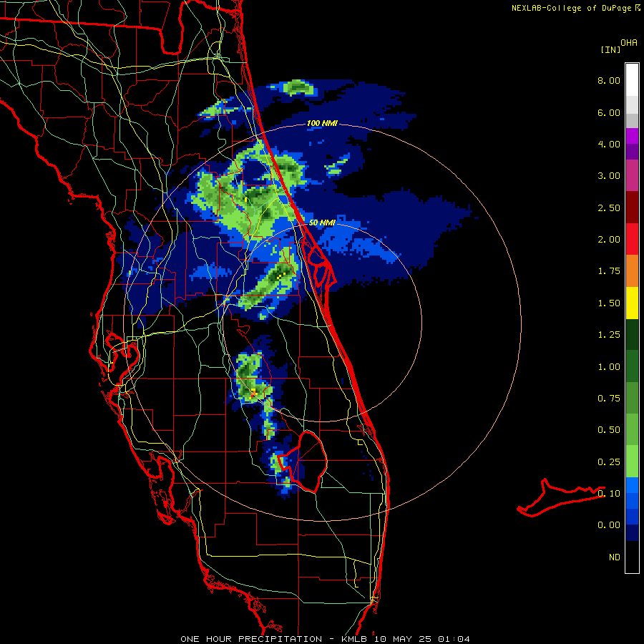Screen dimensions: 644x644
Task: Click the 100 NMI range ring label
Action: pyautogui.click(x=322, y=123)
